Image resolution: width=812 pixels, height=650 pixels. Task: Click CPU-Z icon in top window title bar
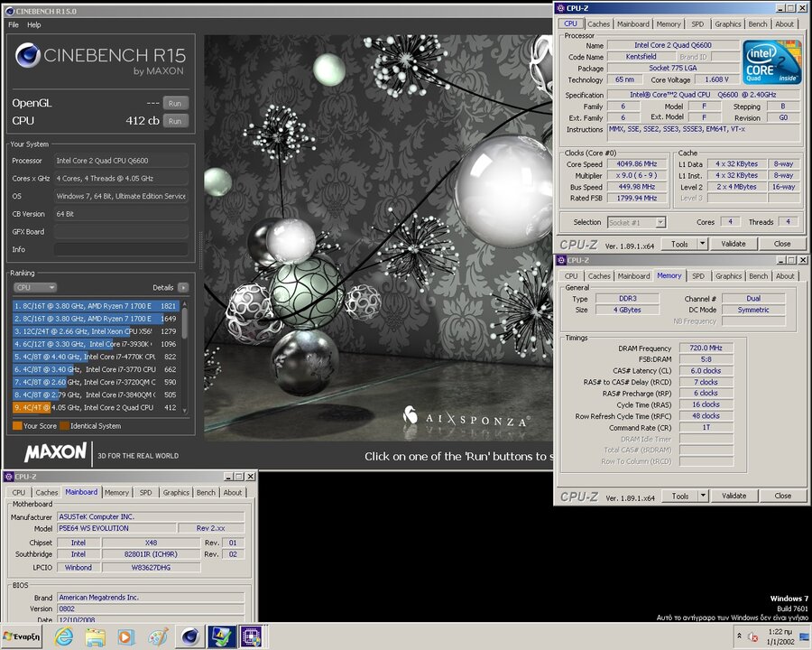(x=560, y=8)
